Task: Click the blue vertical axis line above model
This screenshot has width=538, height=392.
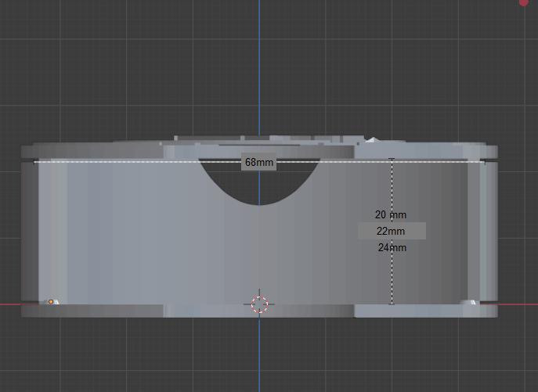Action: coord(259,70)
